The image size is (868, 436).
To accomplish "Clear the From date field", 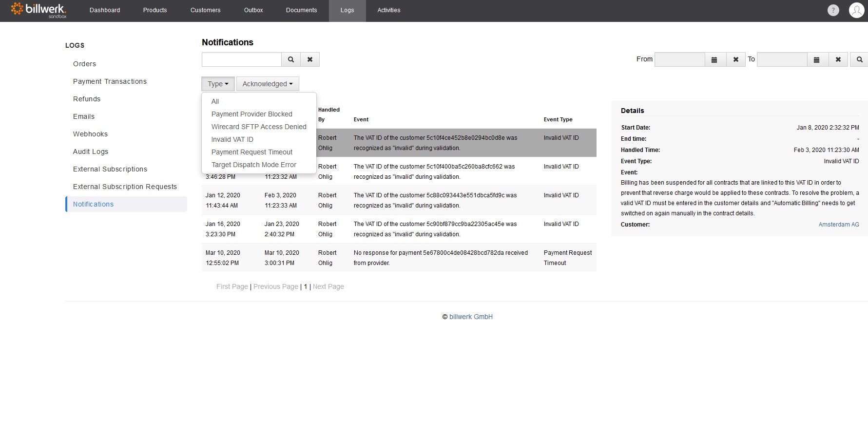I will point(736,59).
